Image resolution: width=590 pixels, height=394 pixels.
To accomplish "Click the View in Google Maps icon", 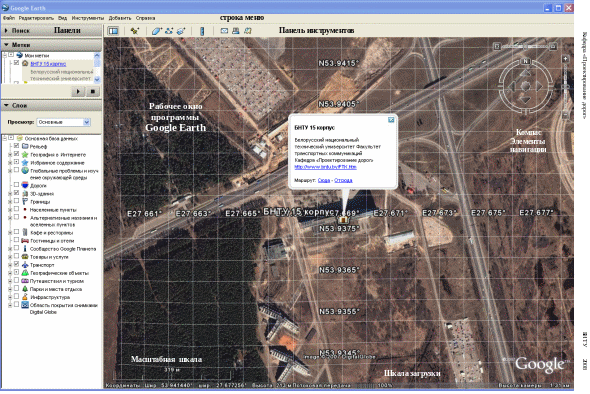I will (x=248, y=31).
